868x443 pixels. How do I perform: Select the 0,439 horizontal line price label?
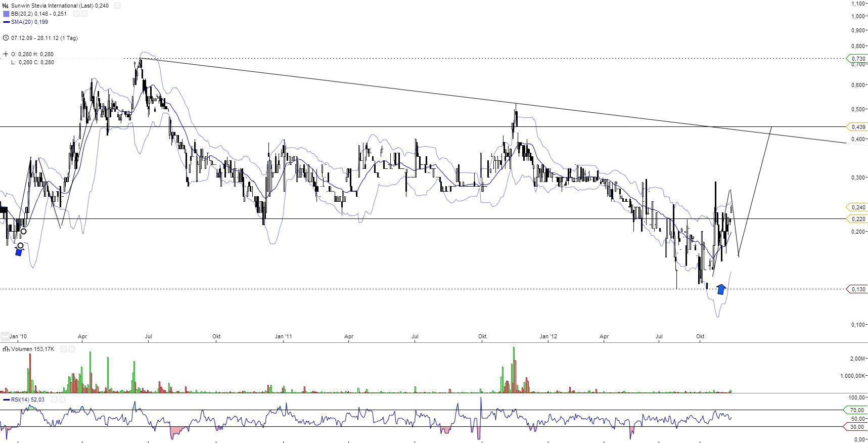point(857,127)
